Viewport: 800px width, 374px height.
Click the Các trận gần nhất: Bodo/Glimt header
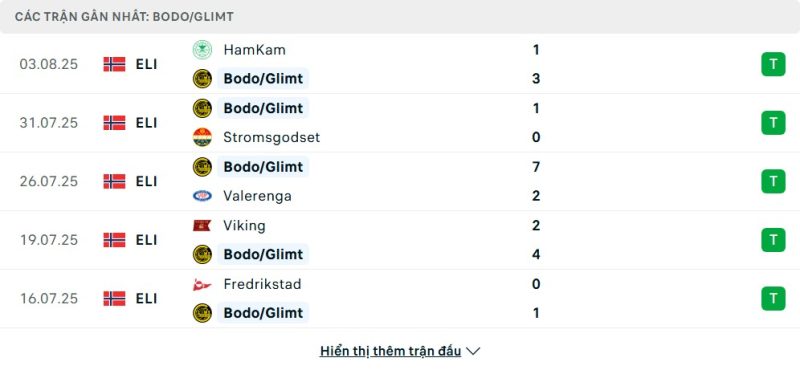pos(124,17)
